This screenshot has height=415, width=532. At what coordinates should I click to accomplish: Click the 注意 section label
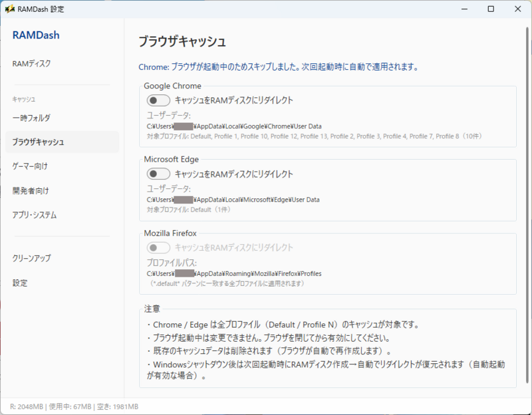[152, 309]
